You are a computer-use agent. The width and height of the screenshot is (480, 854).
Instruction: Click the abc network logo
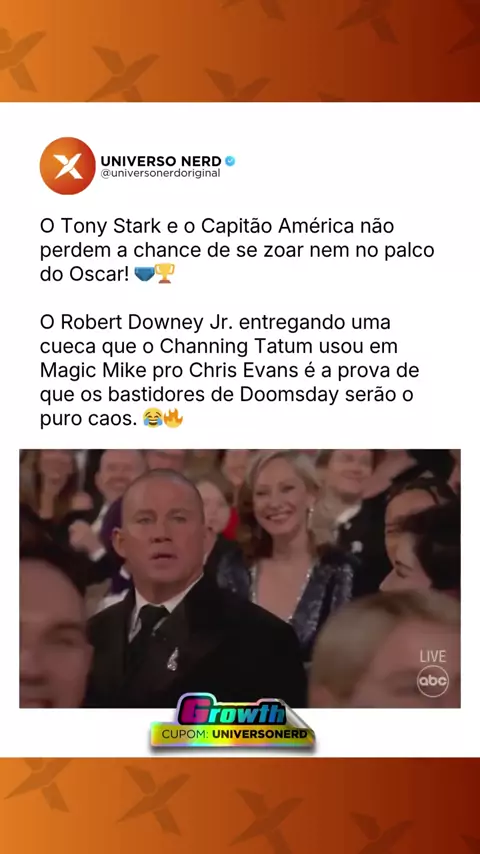433,681
